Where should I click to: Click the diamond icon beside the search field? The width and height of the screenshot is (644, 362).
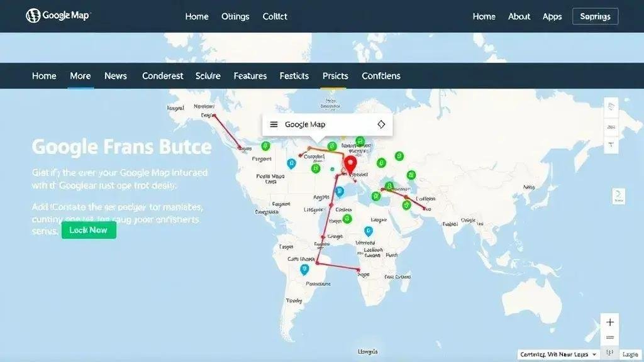click(381, 124)
